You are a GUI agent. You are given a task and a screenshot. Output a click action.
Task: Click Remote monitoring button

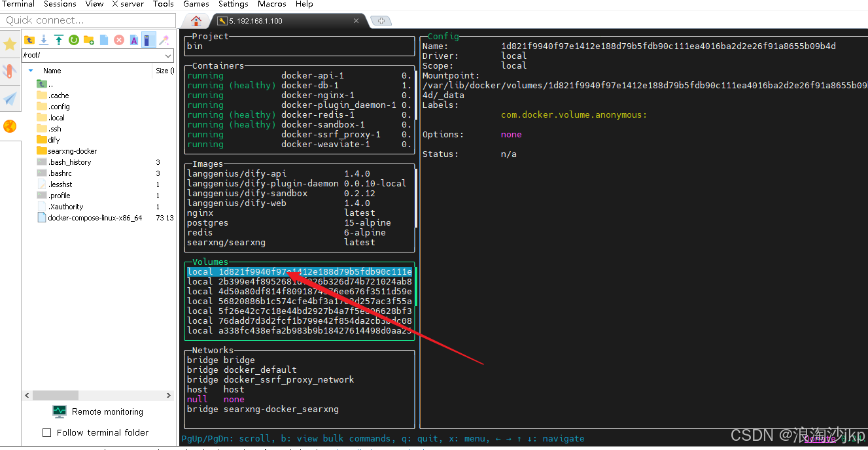98,411
